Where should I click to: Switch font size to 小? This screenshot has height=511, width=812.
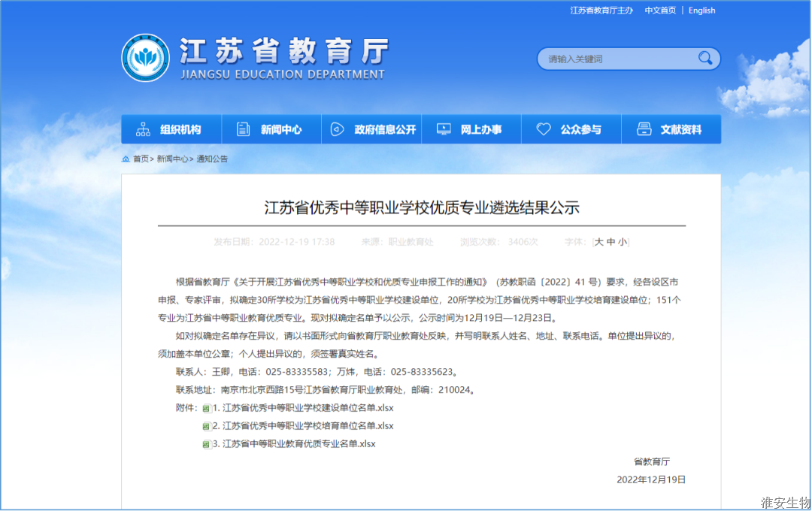click(x=623, y=241)
